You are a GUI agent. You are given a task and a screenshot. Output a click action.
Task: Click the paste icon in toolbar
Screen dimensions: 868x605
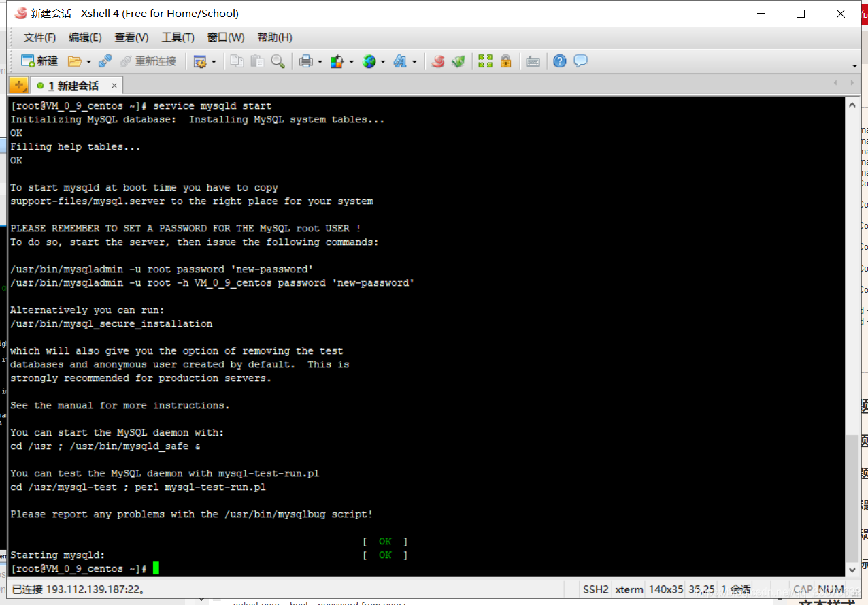(x=257, y=61)
